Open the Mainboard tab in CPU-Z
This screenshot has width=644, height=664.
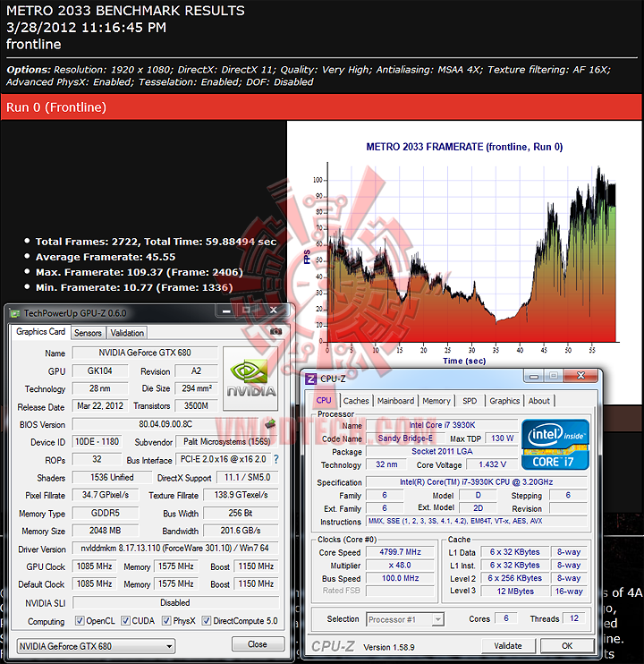[x=395, y=401]
